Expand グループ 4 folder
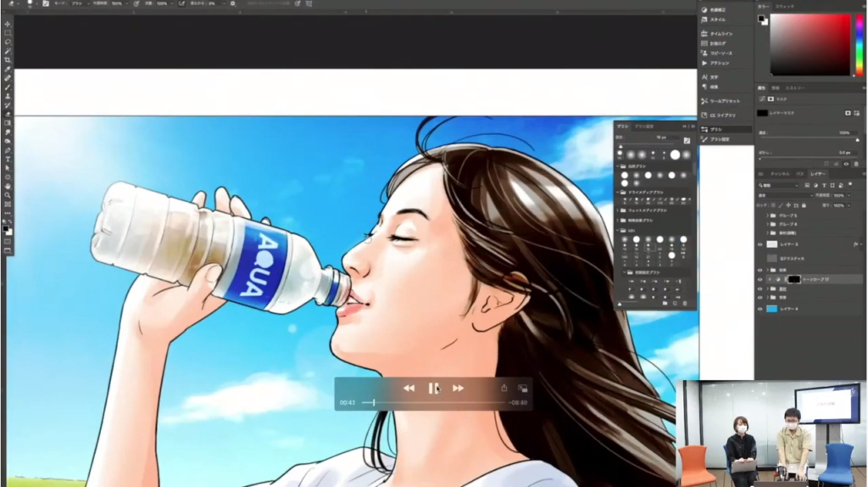 point(767,224)
